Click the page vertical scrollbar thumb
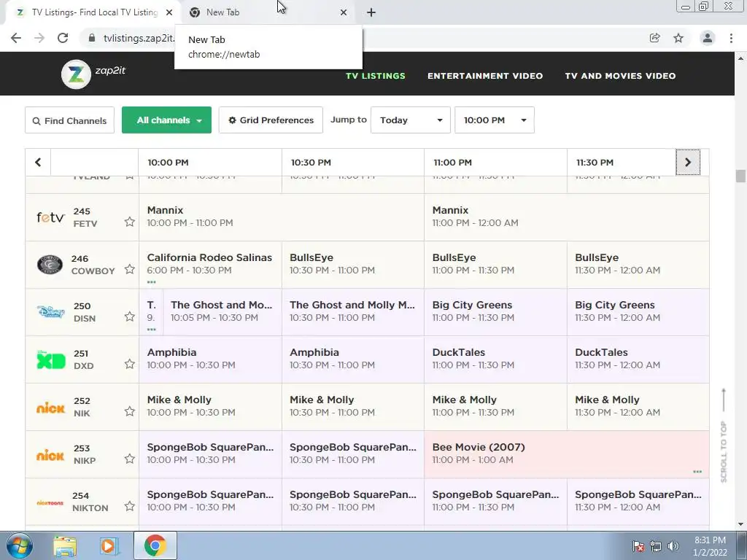This screenshot has height=560, width=747. click(x=740, y=175)
